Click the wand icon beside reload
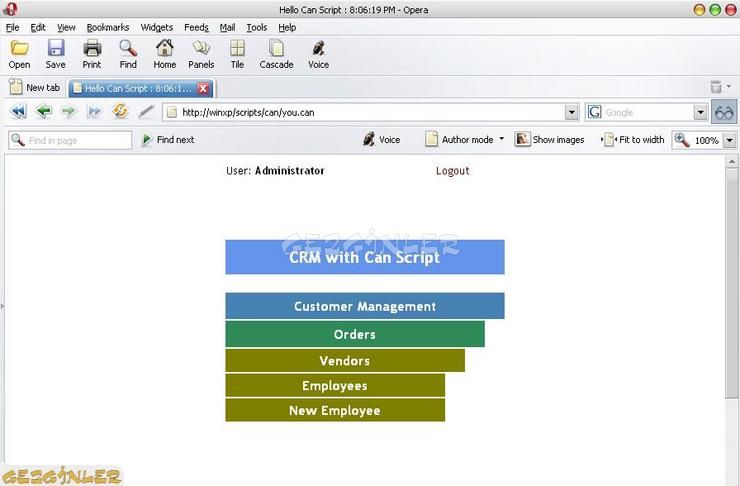Image resolution: width=740 pixels, height=486 pixels. click(146, 112)
